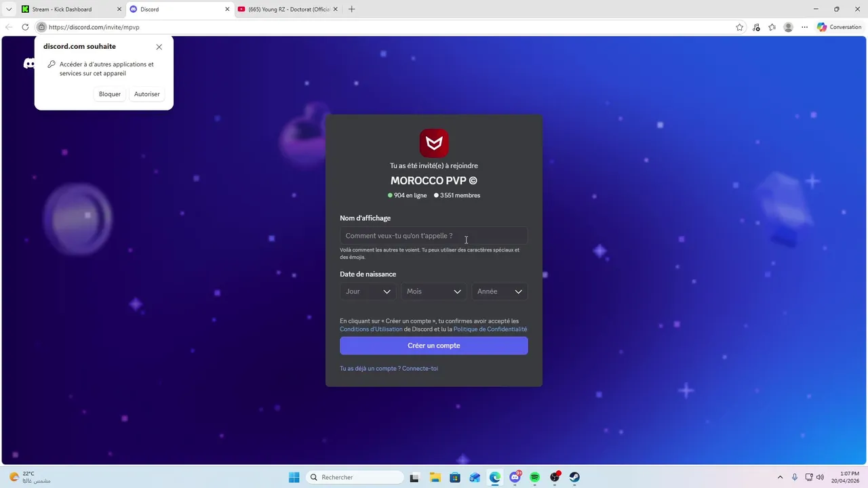Screen dimensions: 868x488
Task: Open the Mois dropdown
Action: coord(434,291)
